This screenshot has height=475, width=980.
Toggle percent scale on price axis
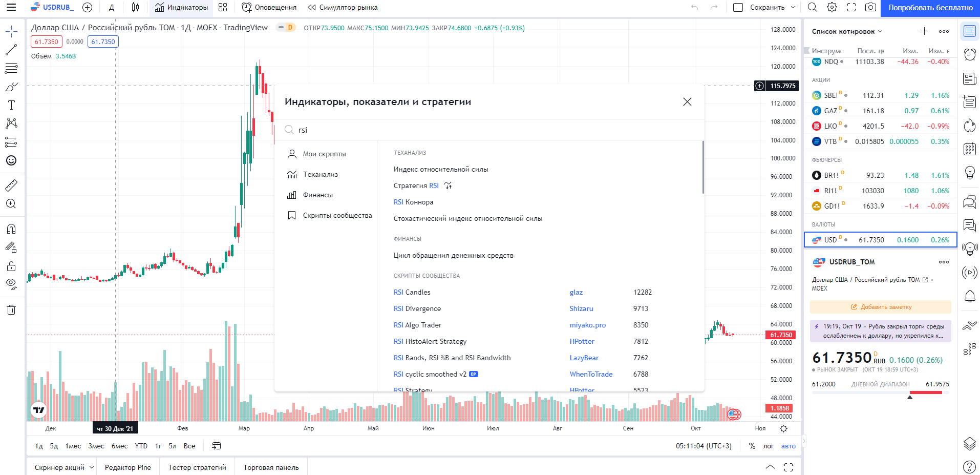pos(752,446)
